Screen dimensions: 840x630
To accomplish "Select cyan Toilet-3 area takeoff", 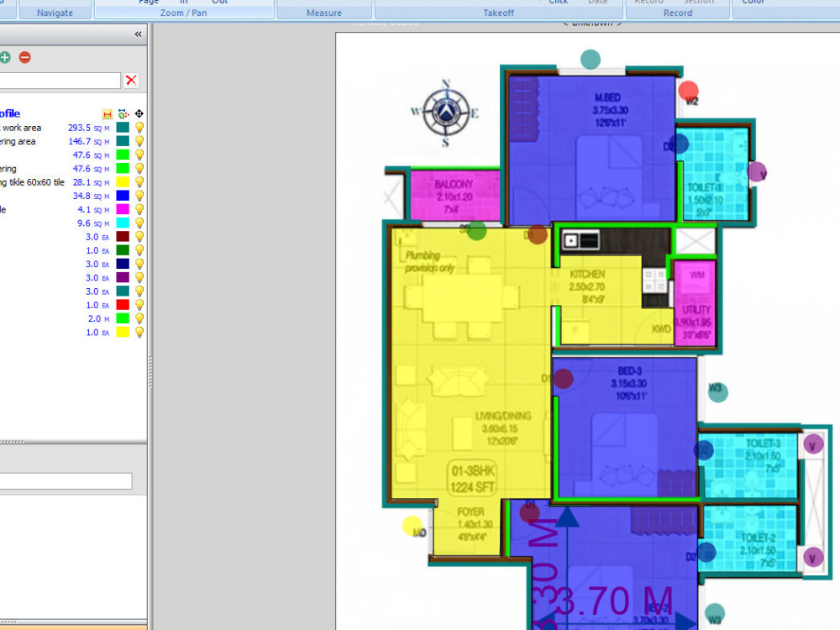I will 748,465.
